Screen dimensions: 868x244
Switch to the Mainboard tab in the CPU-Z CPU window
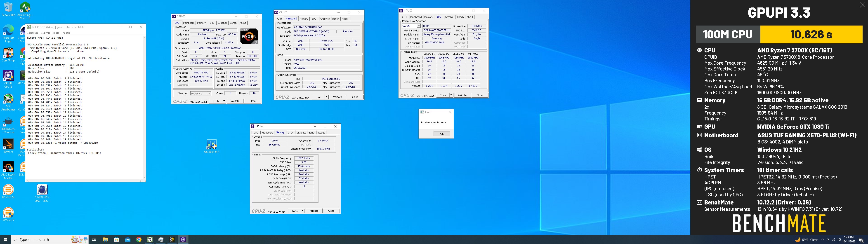(189, 23)
